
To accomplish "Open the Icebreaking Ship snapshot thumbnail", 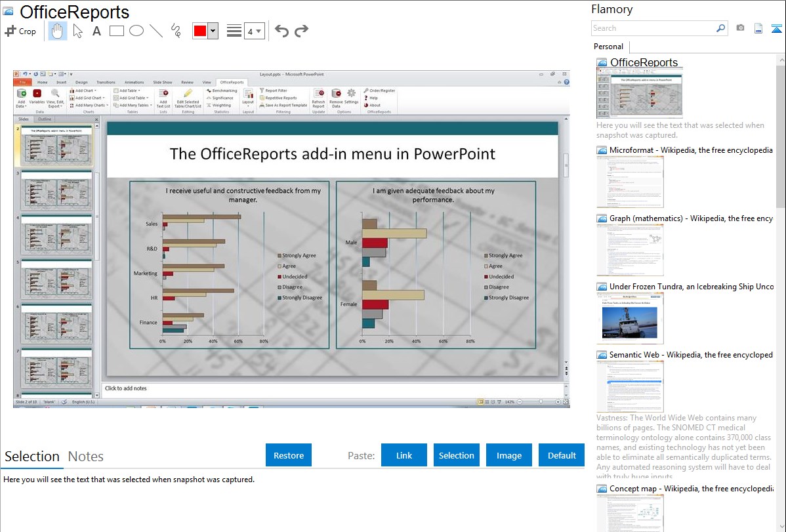I will pos(630,318).
